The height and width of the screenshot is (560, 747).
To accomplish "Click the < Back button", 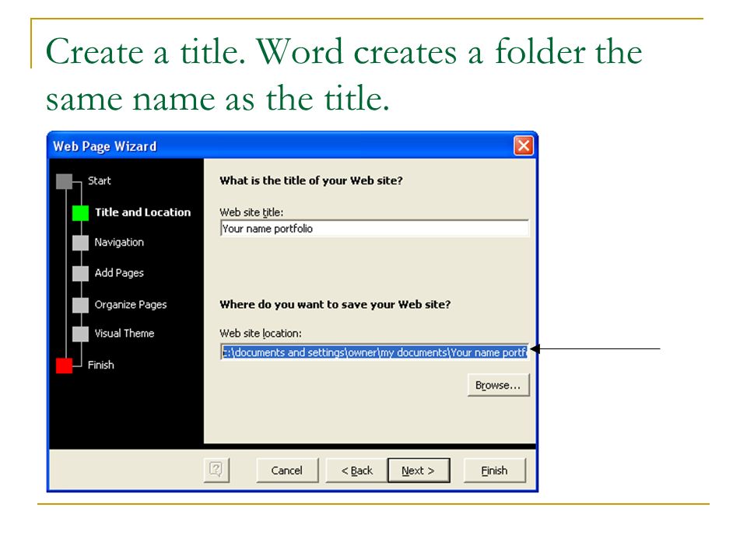I will [x=356, y=471].
